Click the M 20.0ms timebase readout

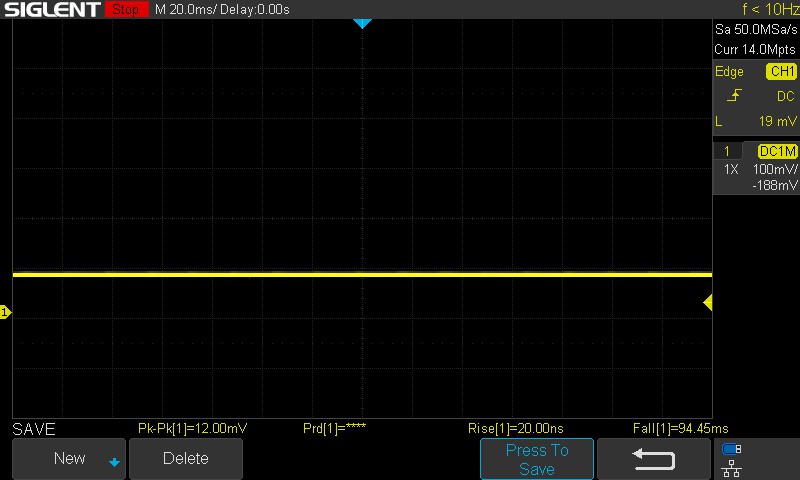188,10
